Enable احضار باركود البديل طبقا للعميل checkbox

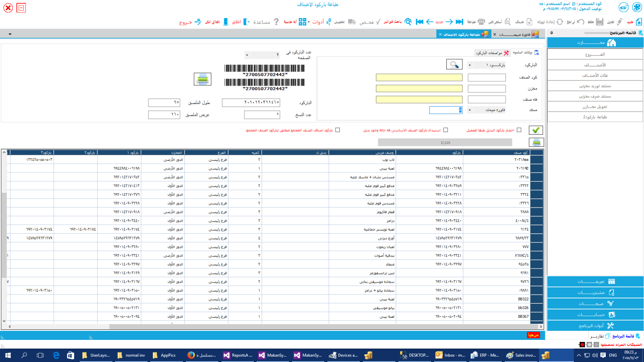pyautogui.click(x=519, y=130)
